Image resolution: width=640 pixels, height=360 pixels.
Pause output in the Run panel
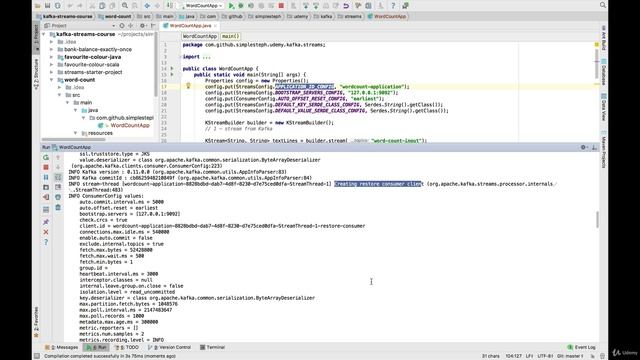point(46,177)
